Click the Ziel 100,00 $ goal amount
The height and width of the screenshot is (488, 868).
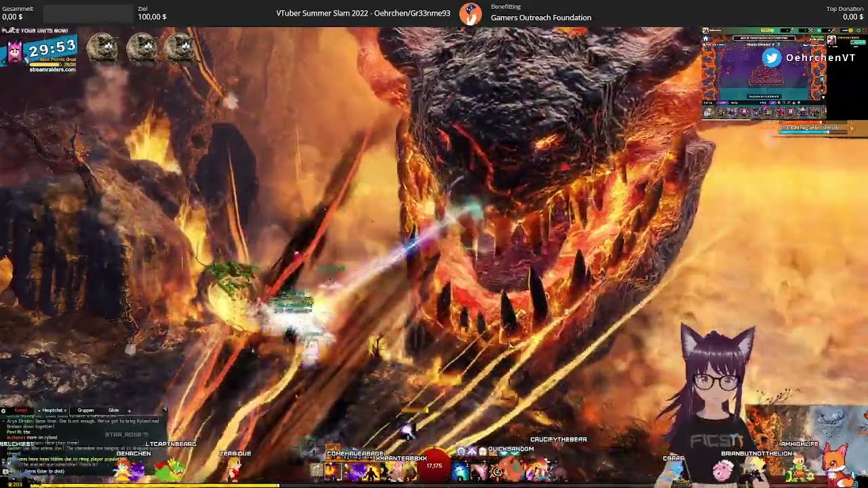click(x=152, y=17)
